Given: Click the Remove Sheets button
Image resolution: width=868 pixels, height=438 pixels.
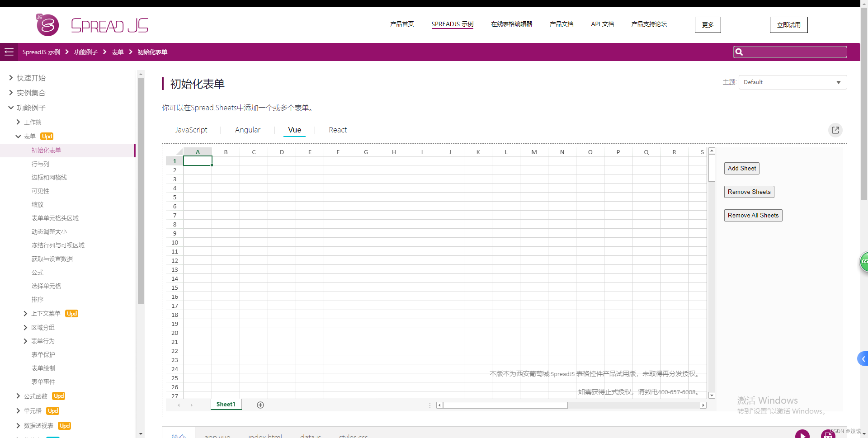Looking at the screenshot, I should tap(749, 192).
